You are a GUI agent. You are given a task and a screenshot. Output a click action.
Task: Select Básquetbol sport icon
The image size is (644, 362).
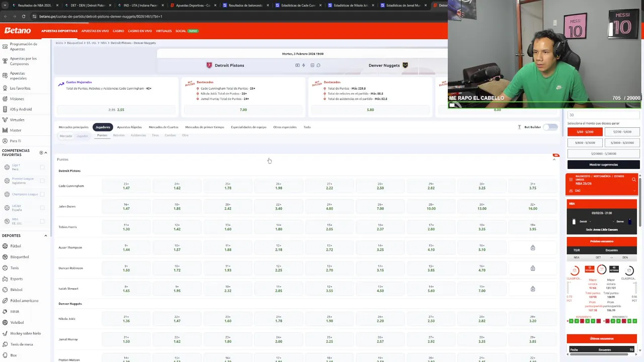(x=5, y=257)
